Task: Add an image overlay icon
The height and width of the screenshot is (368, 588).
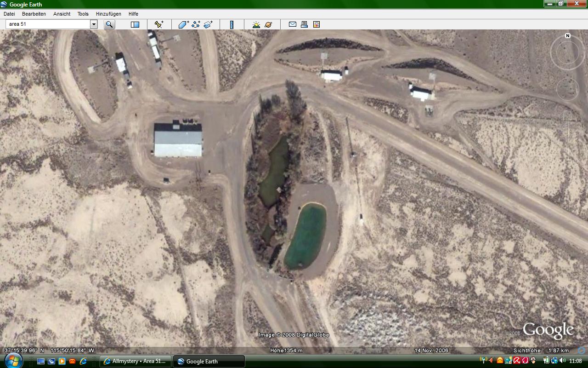Action: [208, 24]
